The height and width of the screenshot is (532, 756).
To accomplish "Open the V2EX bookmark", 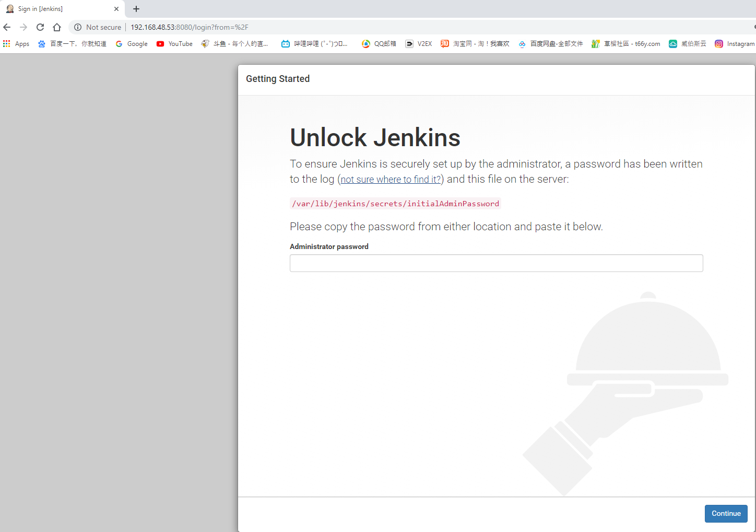I will [419, 44].
